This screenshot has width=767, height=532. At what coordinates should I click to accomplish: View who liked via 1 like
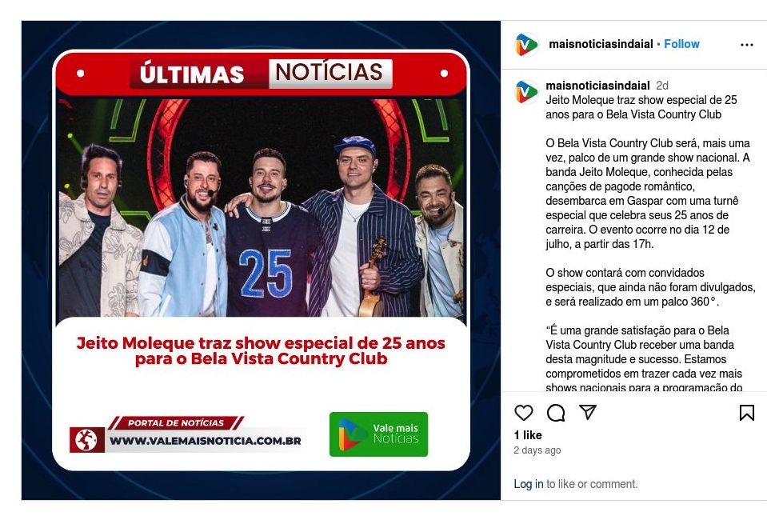click(528, 435)
